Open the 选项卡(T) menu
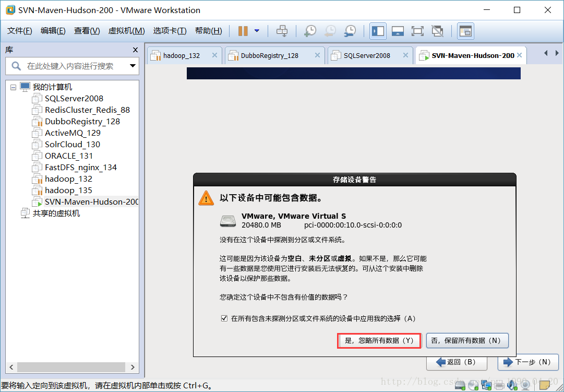 (170, 31)
